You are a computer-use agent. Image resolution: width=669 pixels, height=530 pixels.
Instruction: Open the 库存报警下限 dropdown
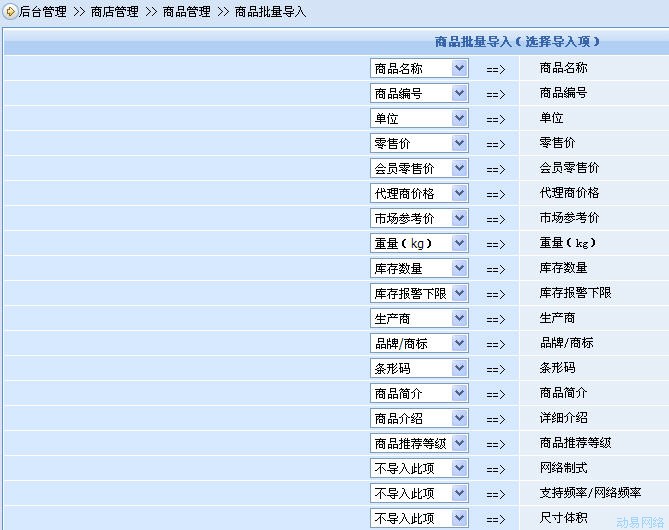tap(418, 293)
